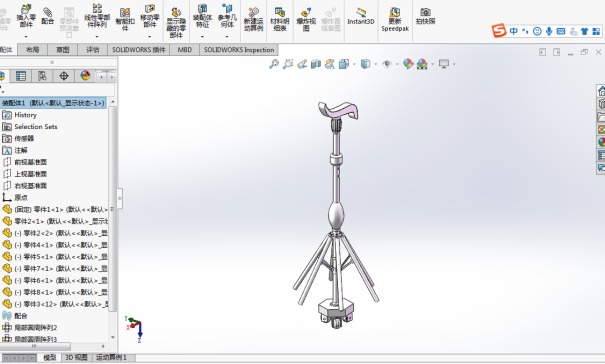Toggle the Instant3D mode
Screen dimensions: 605x364
(x=361, y=16)
